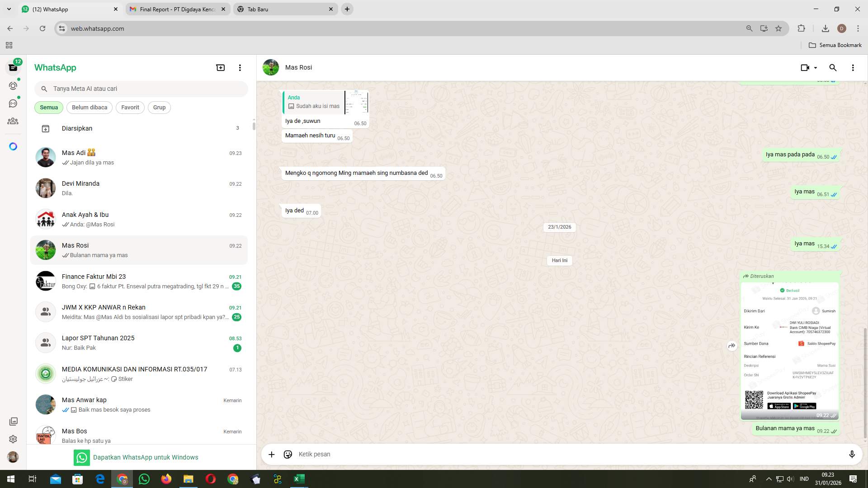
Task: Open the emoji and sticker picker
Action: [288, 454]
